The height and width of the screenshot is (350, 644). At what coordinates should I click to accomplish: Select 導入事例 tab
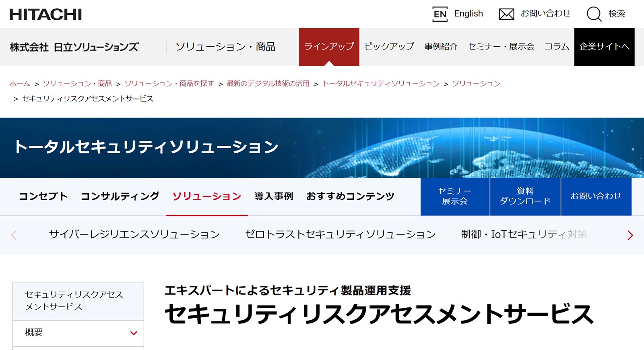(x=274, y=197)
